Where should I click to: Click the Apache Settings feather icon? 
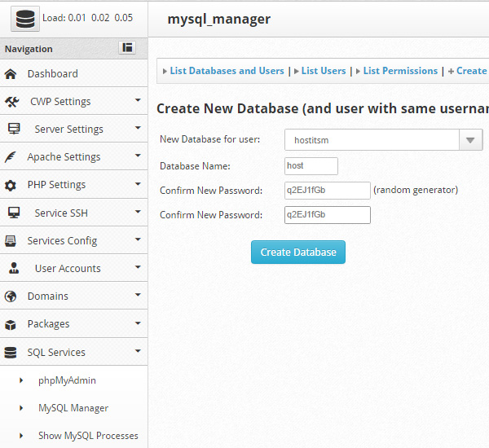[11, 157]
